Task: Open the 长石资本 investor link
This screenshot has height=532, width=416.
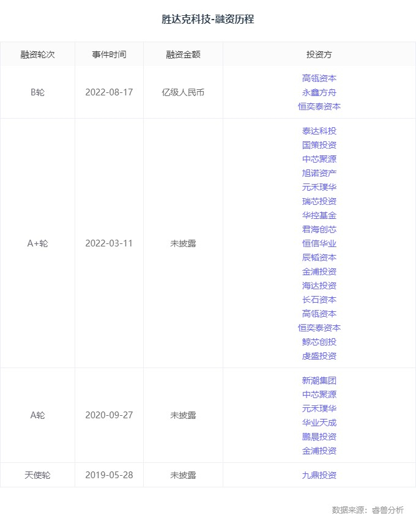Action: pyautogui.click(x=319, y=300)
